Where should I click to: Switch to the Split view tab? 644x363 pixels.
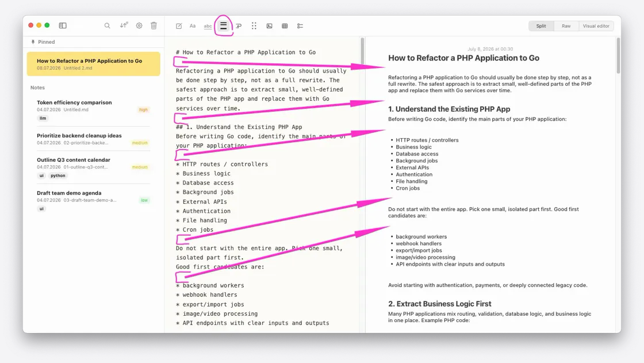tap(541, 26)
